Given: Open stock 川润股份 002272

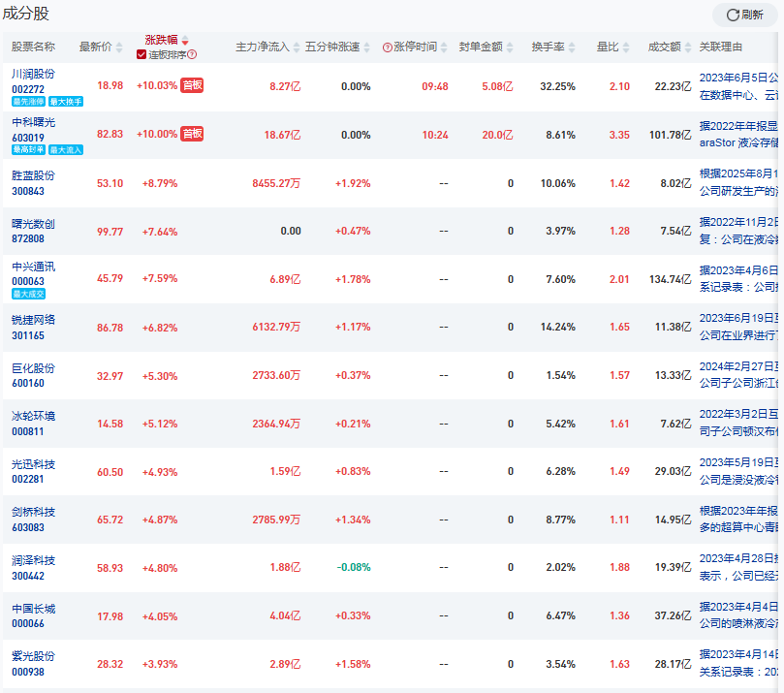Looking at the screenshot, I should tap(33, 81).
